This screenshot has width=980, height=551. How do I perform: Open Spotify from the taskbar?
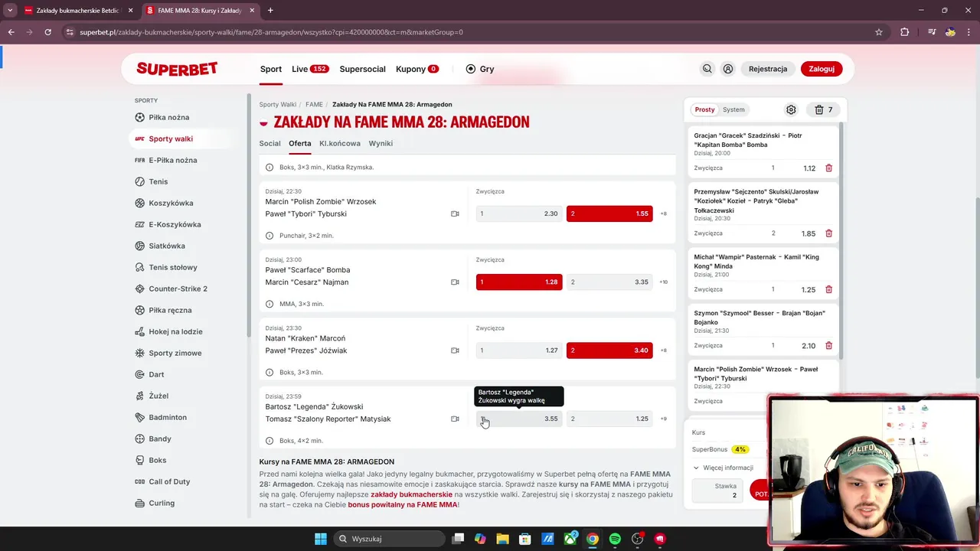(615, 539)
